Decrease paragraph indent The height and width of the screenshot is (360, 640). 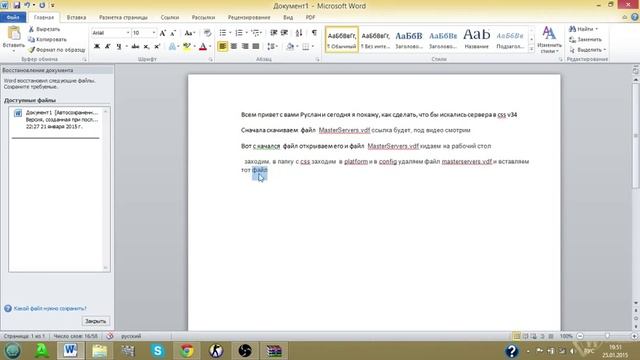pyautogui.click(x=274, y=33)
